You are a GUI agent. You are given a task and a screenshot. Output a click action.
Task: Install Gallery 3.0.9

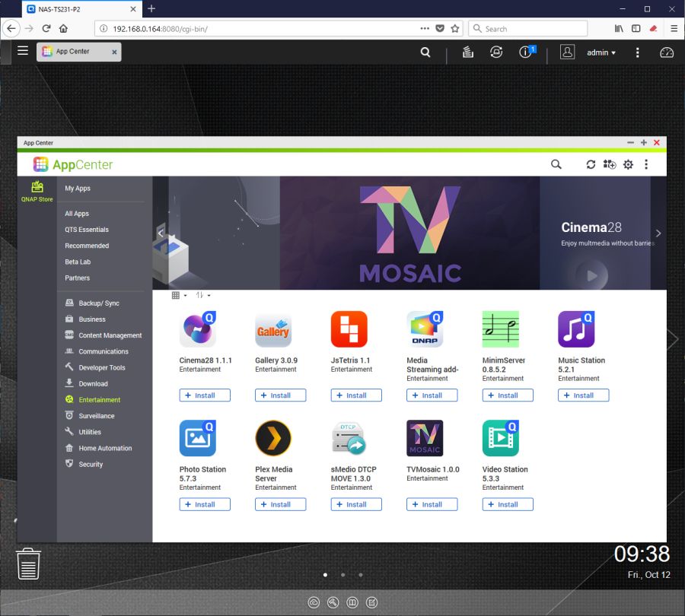(280, 395)
